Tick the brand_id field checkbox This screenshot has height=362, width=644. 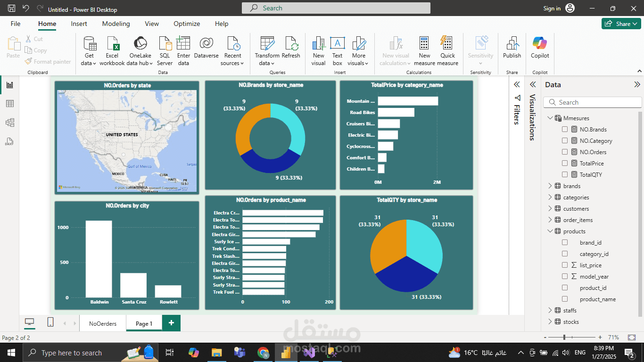click(565, 242)
